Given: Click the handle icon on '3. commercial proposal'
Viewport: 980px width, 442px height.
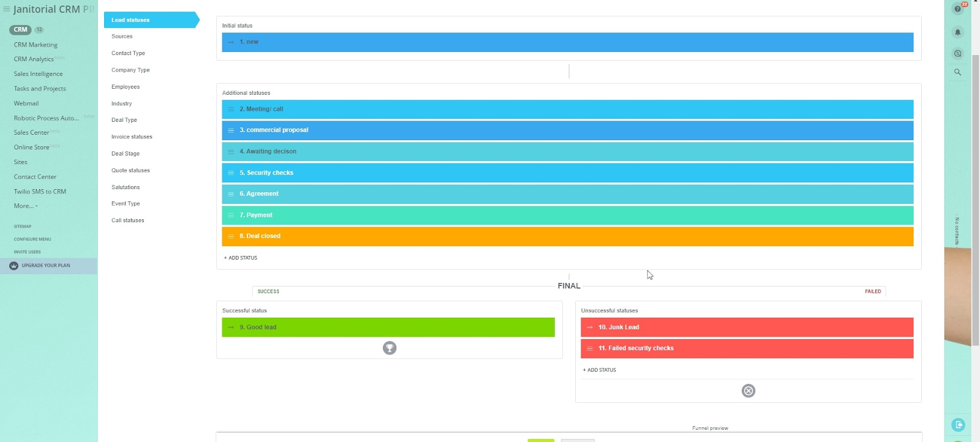Looking at the screenshot, I should (x=231, y=130).
